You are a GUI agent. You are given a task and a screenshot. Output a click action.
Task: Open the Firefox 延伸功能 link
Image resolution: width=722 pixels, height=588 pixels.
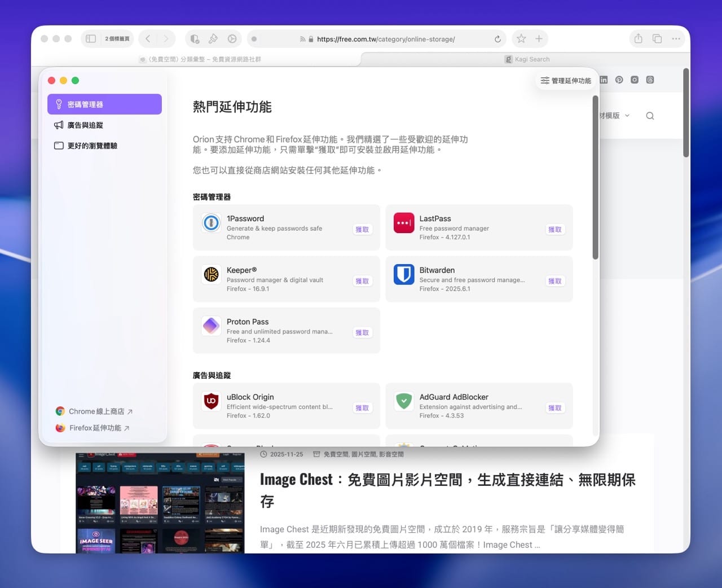(95, 428)
